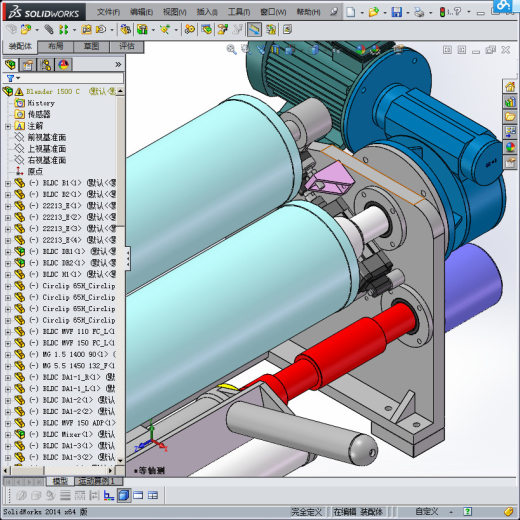Select the 模型 bottom tab
The image size is (520, 520).
pos(60,481)
